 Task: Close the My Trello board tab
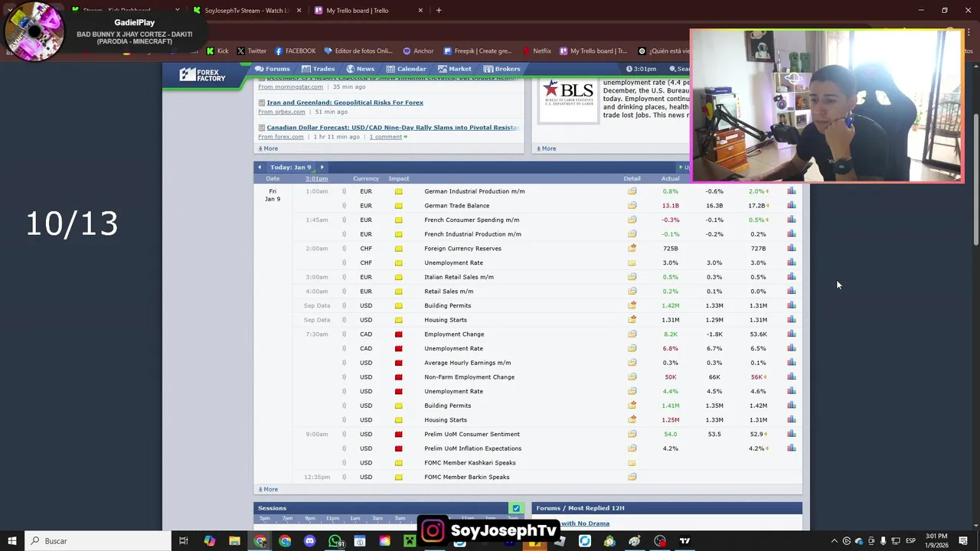(x=420, y=11)
